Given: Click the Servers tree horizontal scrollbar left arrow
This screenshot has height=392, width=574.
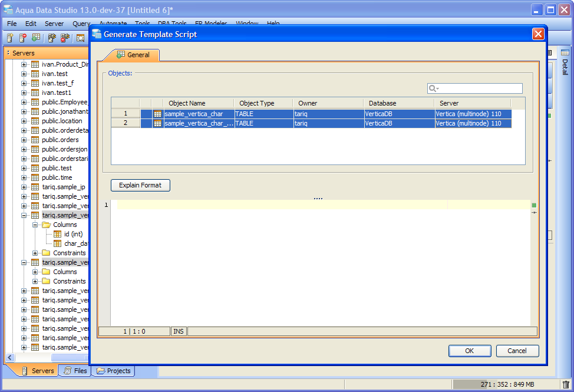Looking at the screenshot, I should (10, 358).
